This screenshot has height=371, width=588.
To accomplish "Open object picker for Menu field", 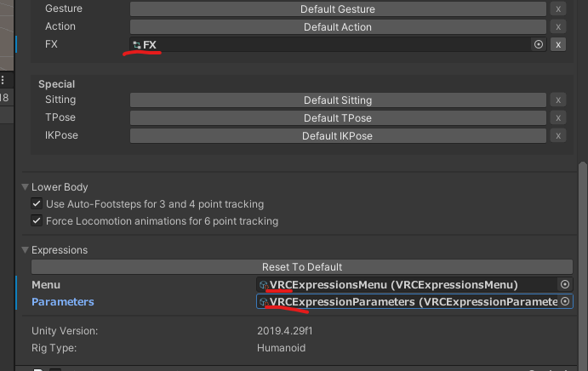I will 565,284.
